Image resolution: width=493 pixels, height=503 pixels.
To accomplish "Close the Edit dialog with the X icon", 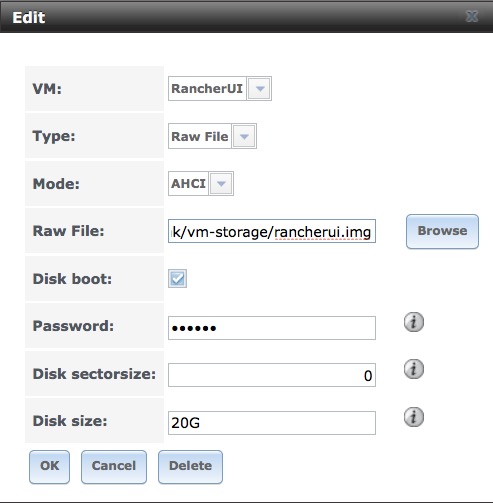I will [x=472, y=16].
